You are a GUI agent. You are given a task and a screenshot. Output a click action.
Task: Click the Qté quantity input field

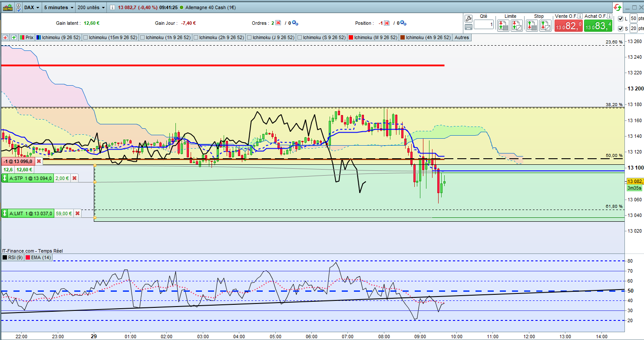pyautogui.click(x=484, y=25)
